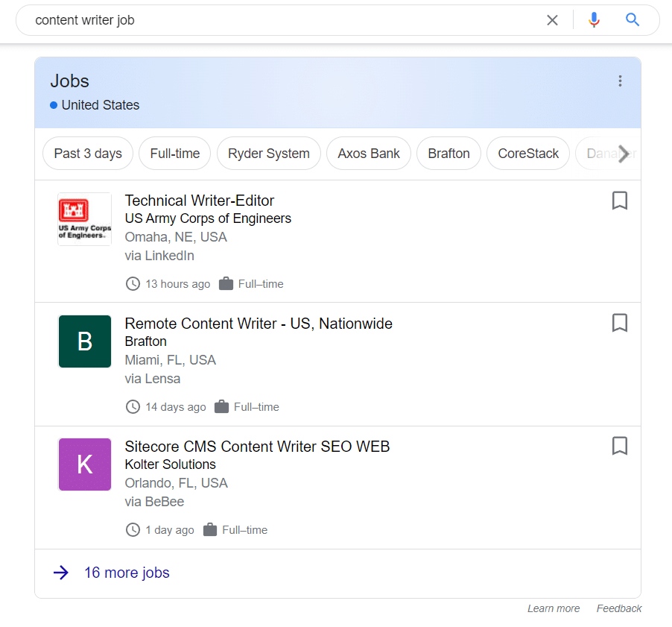
Task: Select the CoreStack filter chip
Action: point(527,153)
